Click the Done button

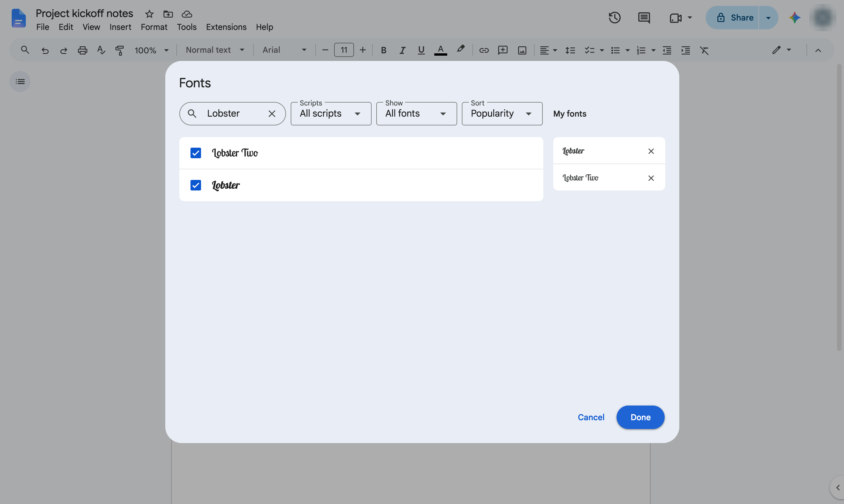point(640,417)
